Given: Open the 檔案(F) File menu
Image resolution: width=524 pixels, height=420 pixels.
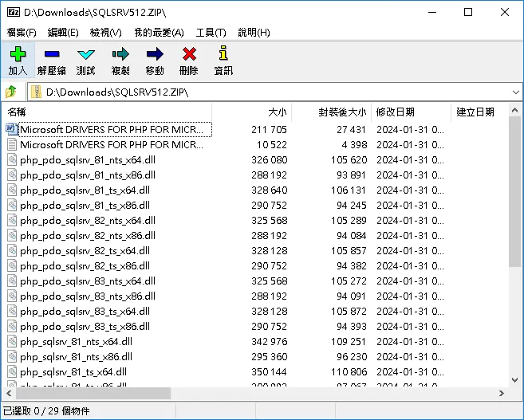Looking at the screenshot, I should (x=22, y=33).
